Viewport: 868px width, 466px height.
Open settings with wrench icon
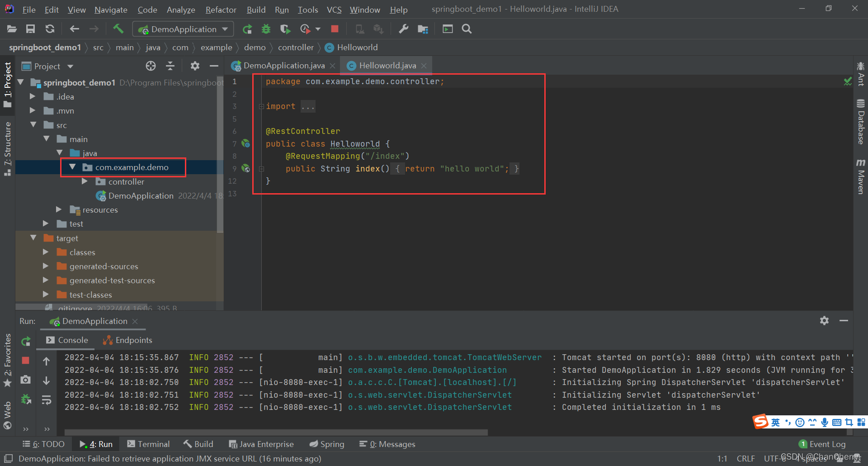(403, 29)
